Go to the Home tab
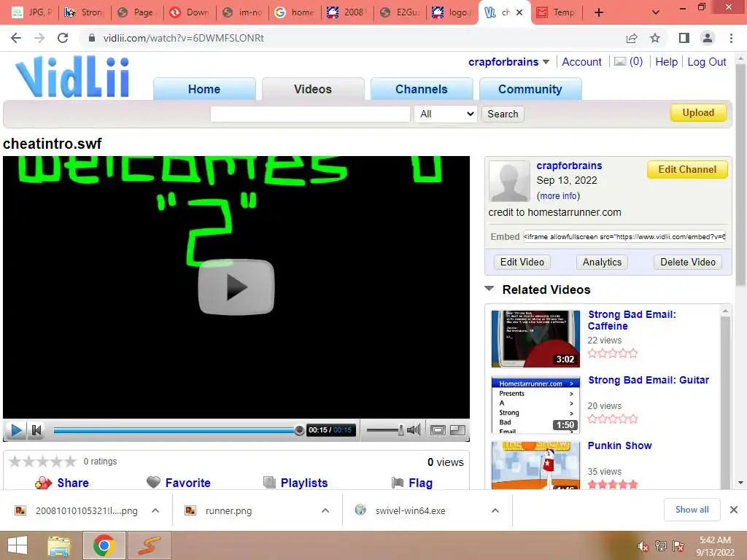 (x=204, y=89)
